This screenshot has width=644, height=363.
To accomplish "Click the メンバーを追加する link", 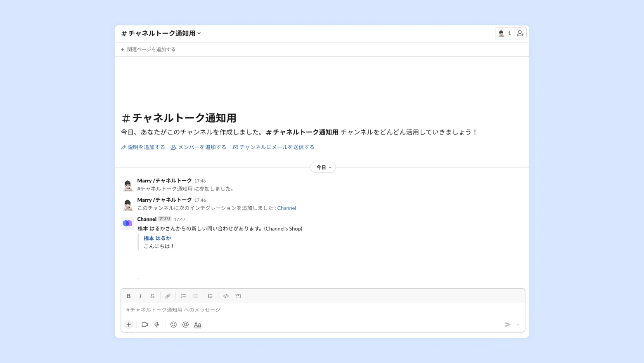I will pyautogui.click(x=199, y=147).
